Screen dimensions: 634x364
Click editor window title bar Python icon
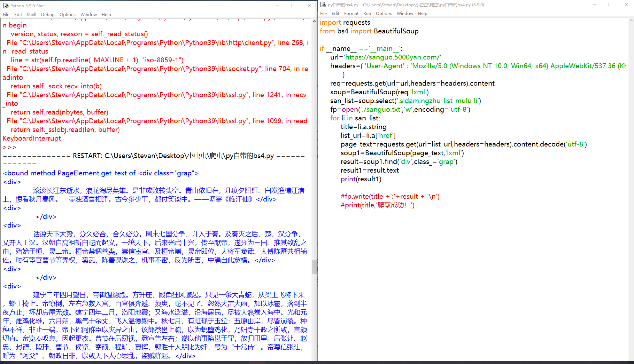pos(323,5)
